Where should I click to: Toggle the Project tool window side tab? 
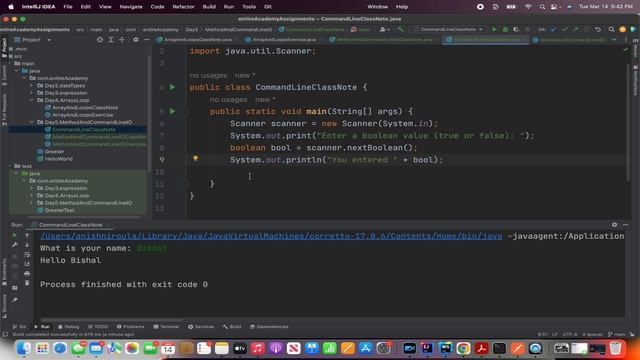point(4,48)
